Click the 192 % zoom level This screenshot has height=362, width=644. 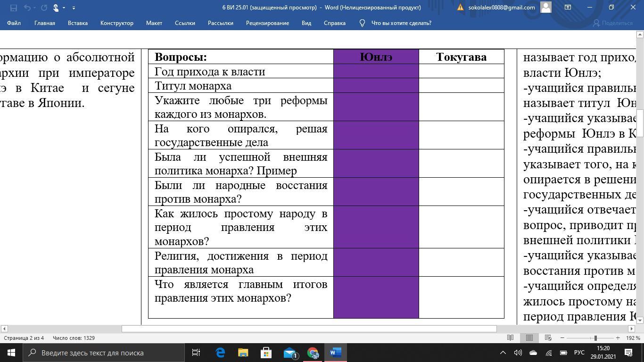(x=633, y=338)
